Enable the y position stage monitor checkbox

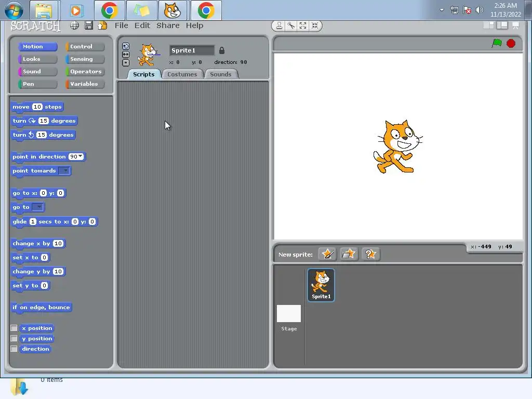click(14, 338)
